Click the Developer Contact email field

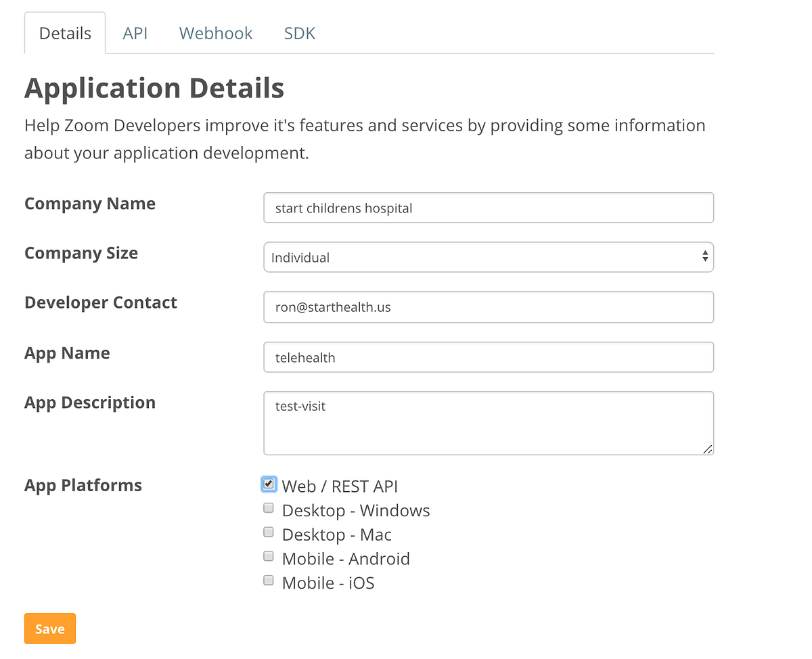[x=488, y=307]
